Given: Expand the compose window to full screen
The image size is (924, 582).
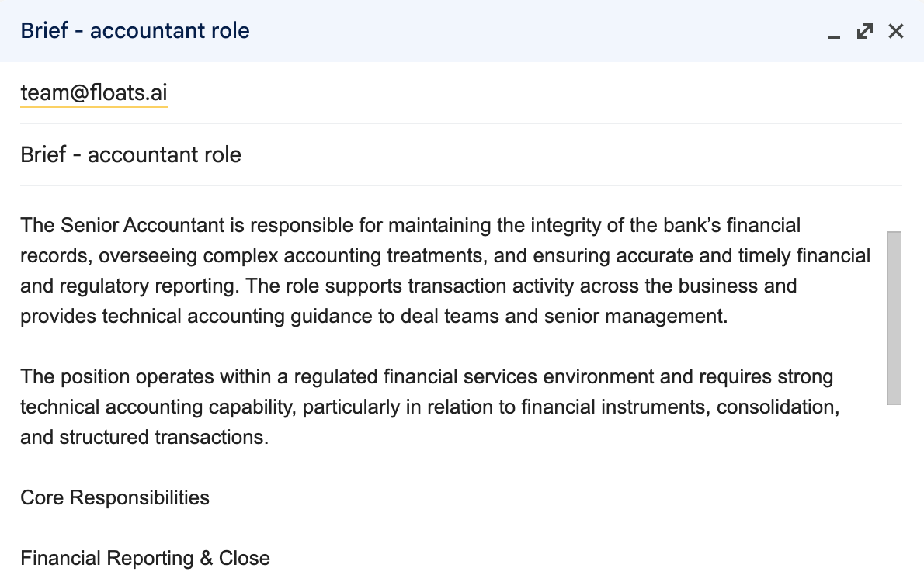Looking at the screenshot, I should (x=865, y=31).
